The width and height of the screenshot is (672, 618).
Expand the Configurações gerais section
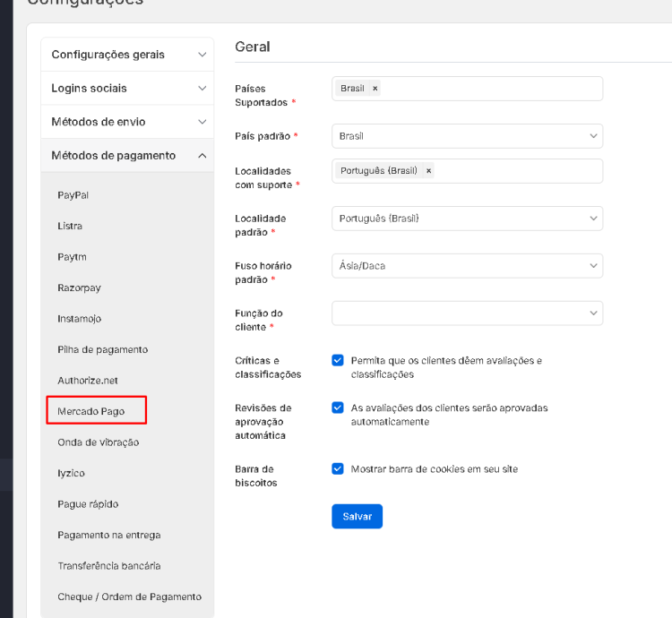[127, 55]
